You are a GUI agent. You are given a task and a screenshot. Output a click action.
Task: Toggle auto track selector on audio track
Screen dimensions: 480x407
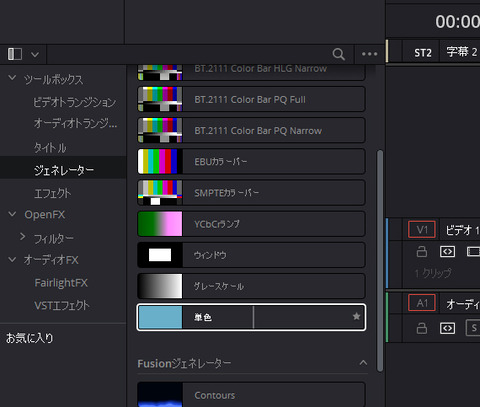447,328
